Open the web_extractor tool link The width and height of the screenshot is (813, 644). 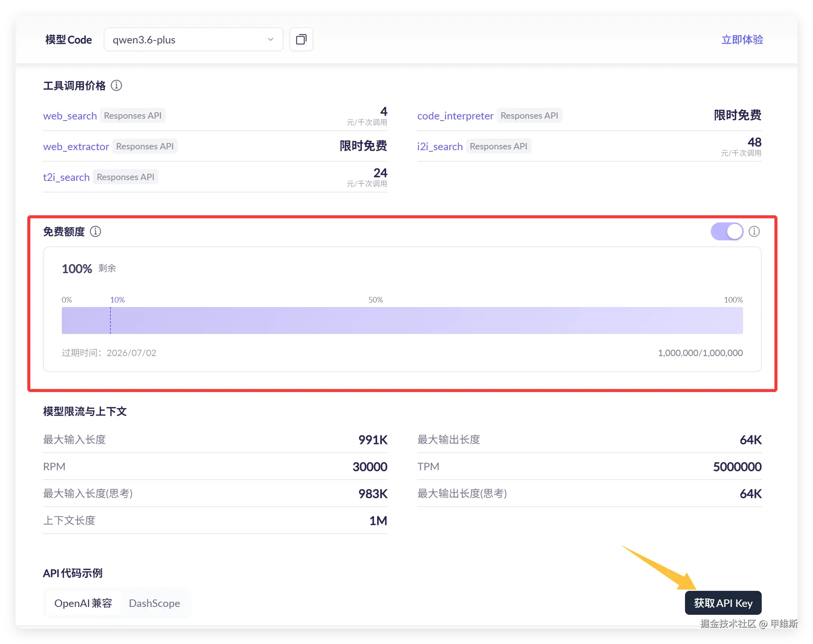pyautogui.click(x=76, y=146)
